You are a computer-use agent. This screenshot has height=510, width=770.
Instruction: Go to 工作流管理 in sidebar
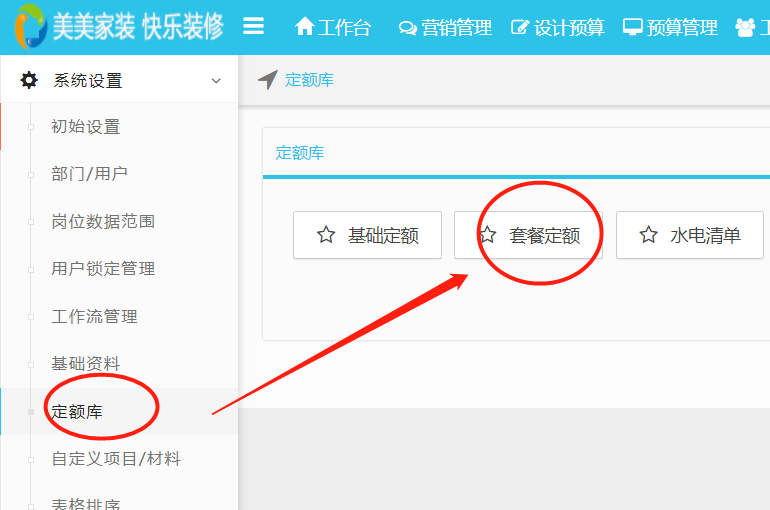pyautogui.click(x=94, y=316)
